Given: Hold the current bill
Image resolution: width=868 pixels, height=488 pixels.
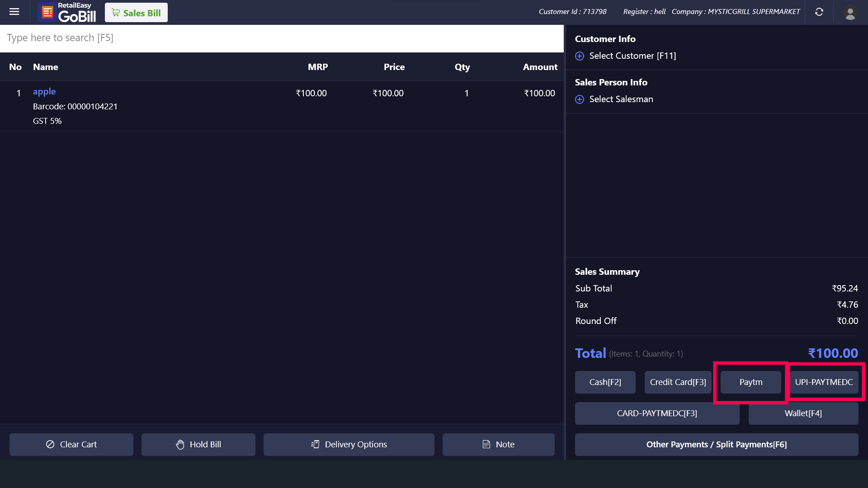Looking at the screenshot, I should point(198,445).
